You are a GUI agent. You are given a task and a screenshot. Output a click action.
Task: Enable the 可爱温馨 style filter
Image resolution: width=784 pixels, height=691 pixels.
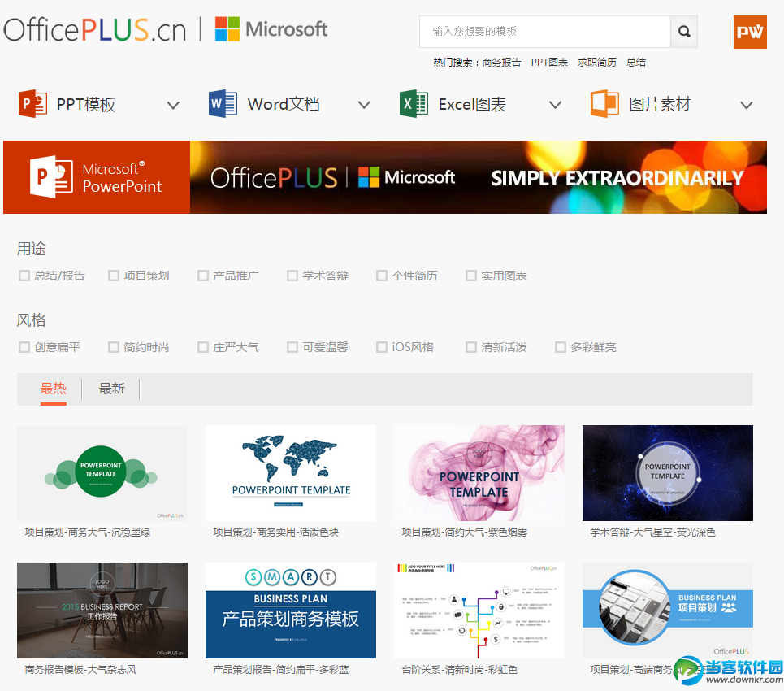click(x=292, y=347)
